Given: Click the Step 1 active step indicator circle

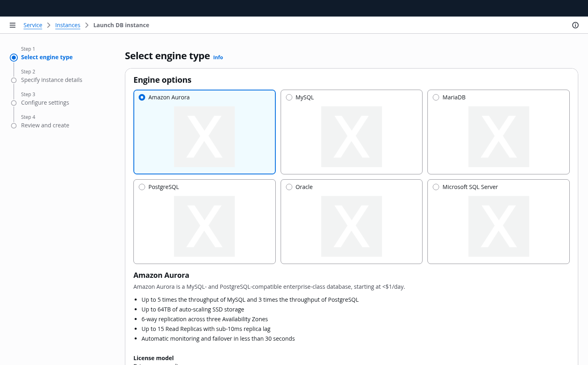Looking at the screenshot, I should point(14,58).
